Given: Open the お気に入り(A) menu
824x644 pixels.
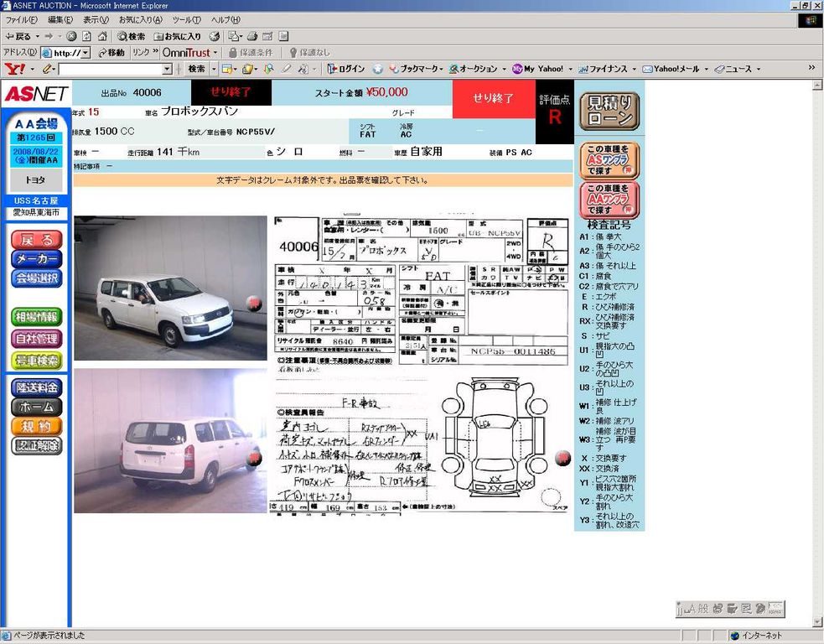Looking at the screenshot, I should (x=140, y=20).
